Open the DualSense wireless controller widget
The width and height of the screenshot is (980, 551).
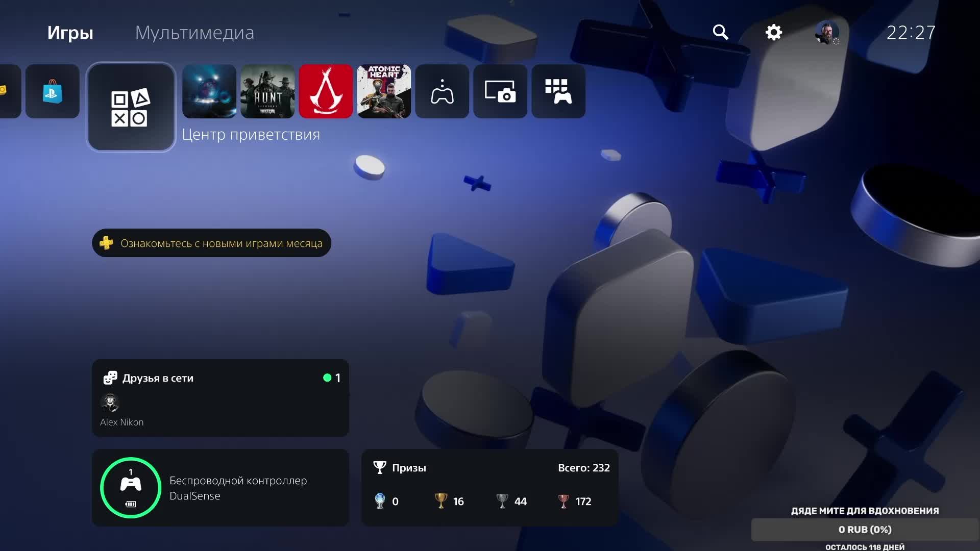[x=220, y=488]
